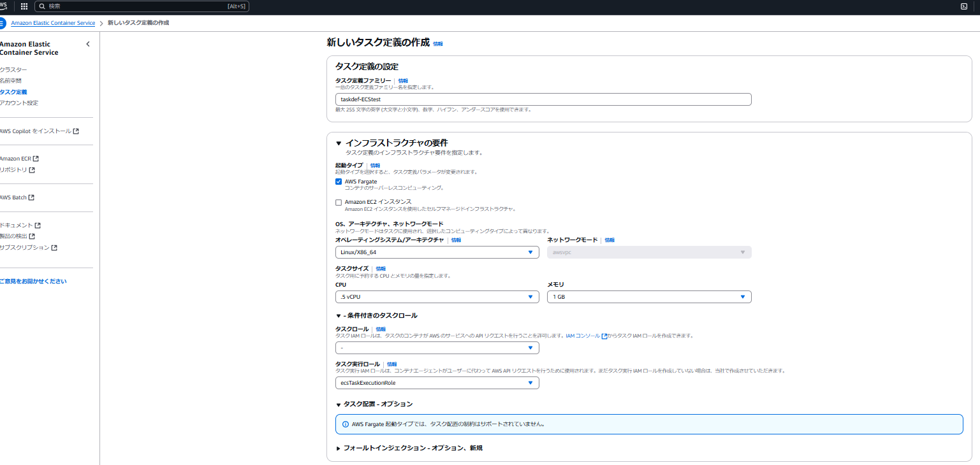Open the Services grid menu icon
Image resolution: width=980 pixels, height=465 pixels.
click(24, 6)
